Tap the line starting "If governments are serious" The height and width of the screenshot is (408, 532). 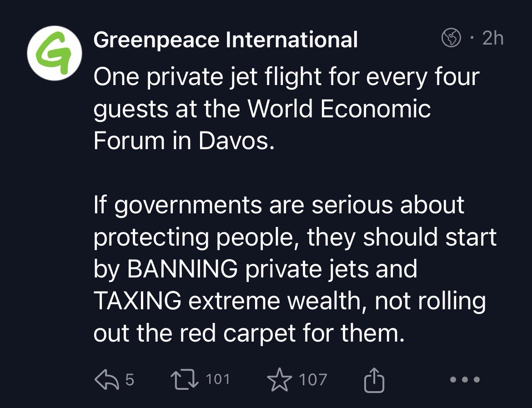[278, 205]
